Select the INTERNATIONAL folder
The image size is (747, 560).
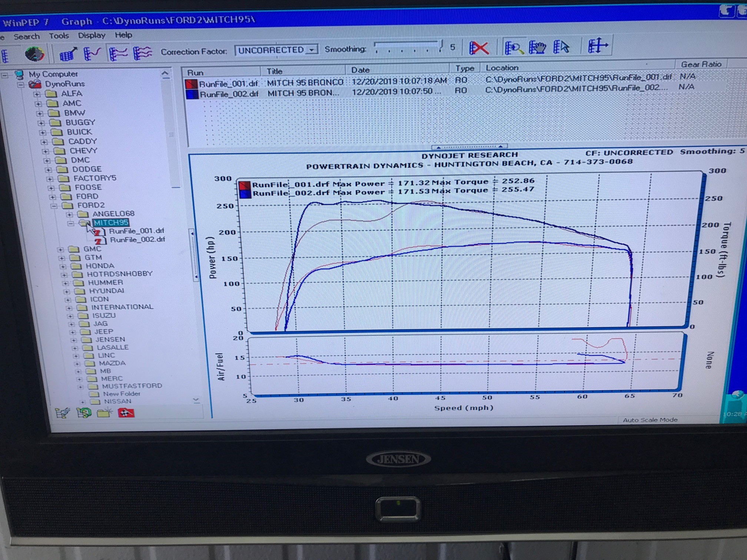point(122,307)
